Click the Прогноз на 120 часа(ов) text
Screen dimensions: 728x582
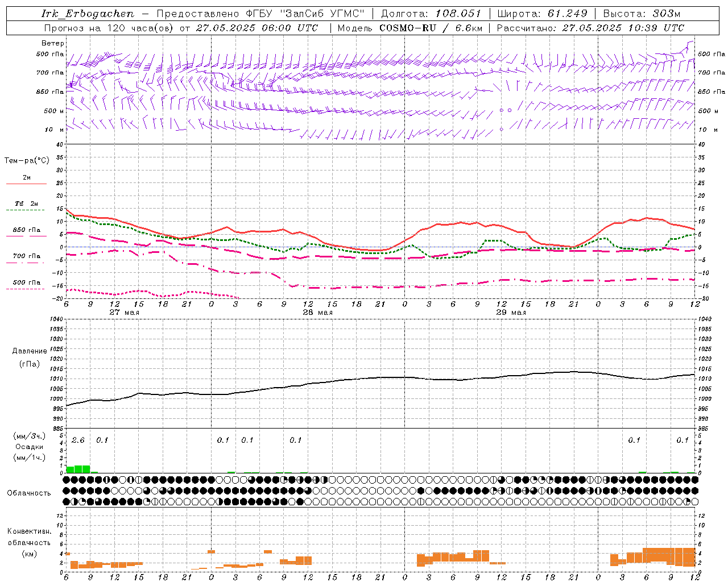[x=110, y=28]
